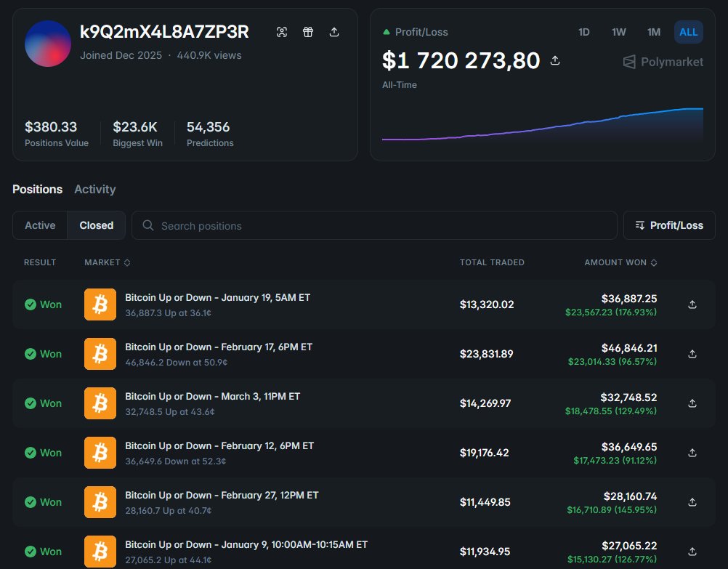Click the username k9Q2mX4L8A7ZP3R
728x569 pixels.
[164, 31]
